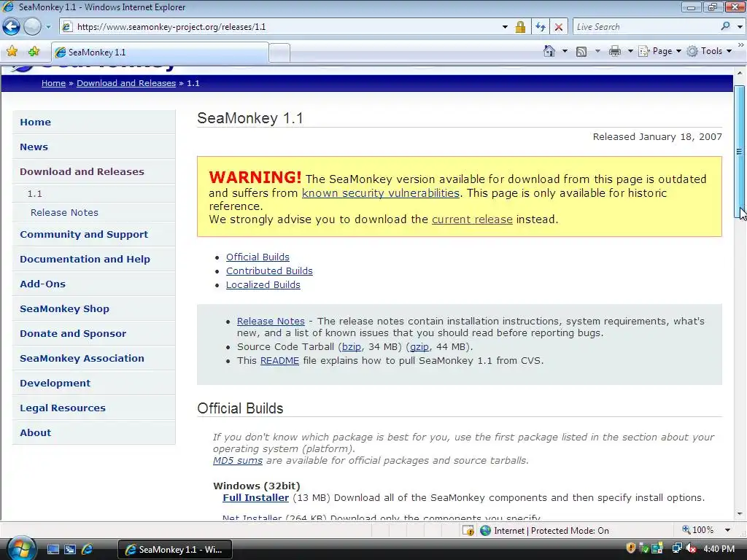Click the address bar URL field
This screenshot has width=747, height=560.
[x=286, y=27]
